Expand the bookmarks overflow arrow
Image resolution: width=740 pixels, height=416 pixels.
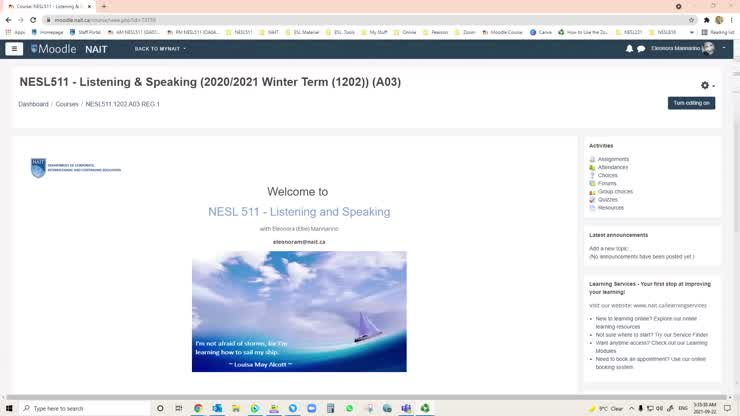[691, 32]
